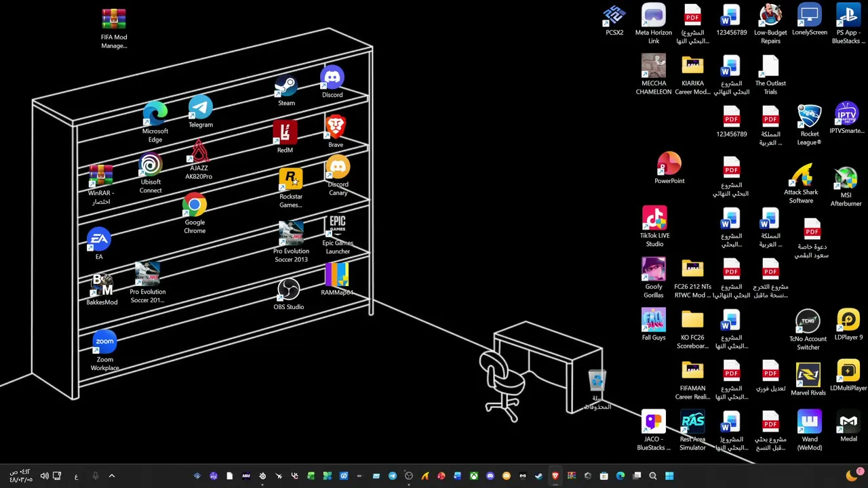The height and width of the screenshot is (488, 868).
Task: Select the Zoom Workplace desktop icon
Action: 105,352
